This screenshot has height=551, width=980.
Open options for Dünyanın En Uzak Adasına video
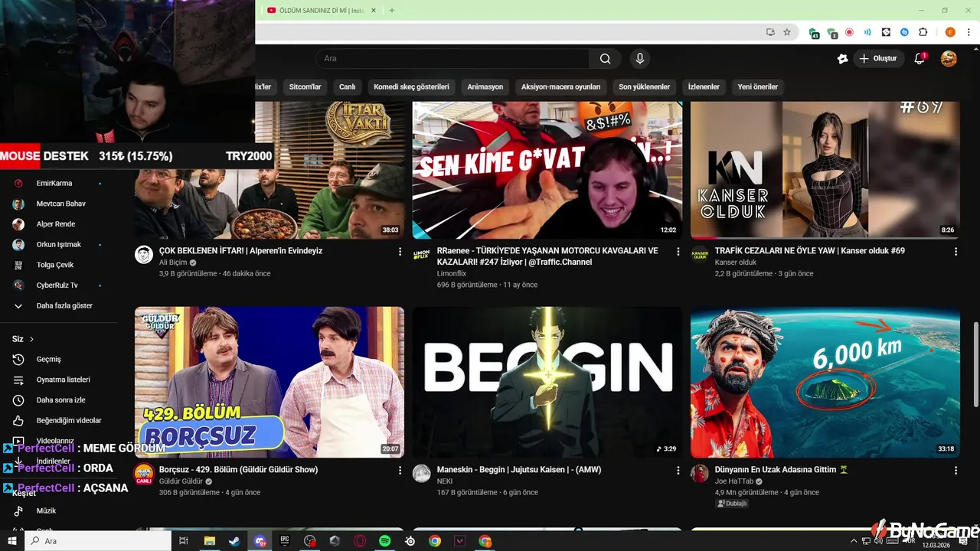[x=955, y=470]
